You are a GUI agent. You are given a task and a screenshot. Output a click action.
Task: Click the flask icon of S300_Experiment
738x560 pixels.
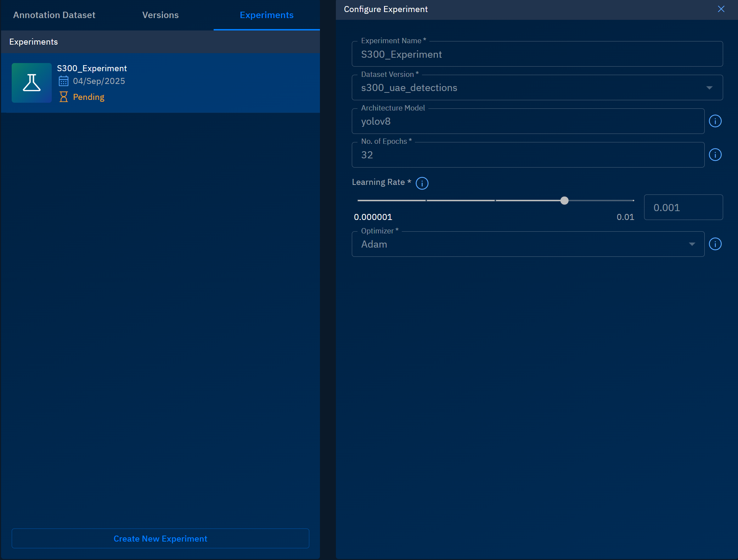click(x=32, y=83)
